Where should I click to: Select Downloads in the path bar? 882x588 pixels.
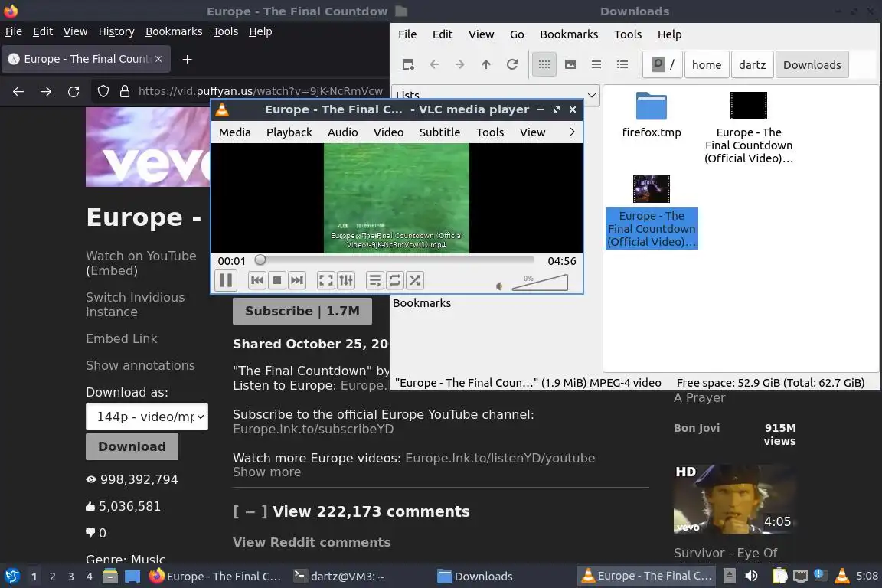point(812,65)
